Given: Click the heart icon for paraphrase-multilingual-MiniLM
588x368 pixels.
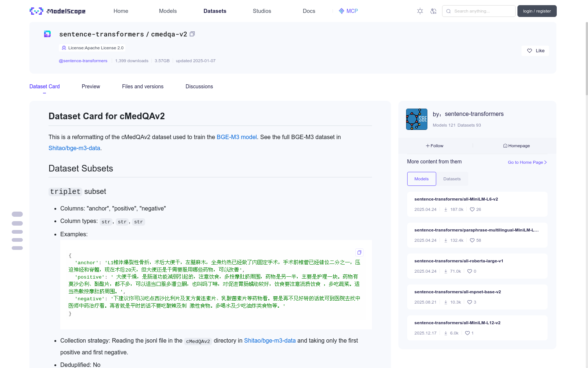Looking at the screenshot, I should pos(472,240).
